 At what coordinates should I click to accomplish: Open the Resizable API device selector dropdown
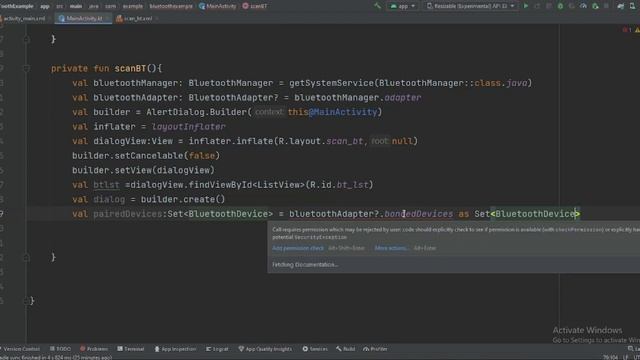(470, 6)
